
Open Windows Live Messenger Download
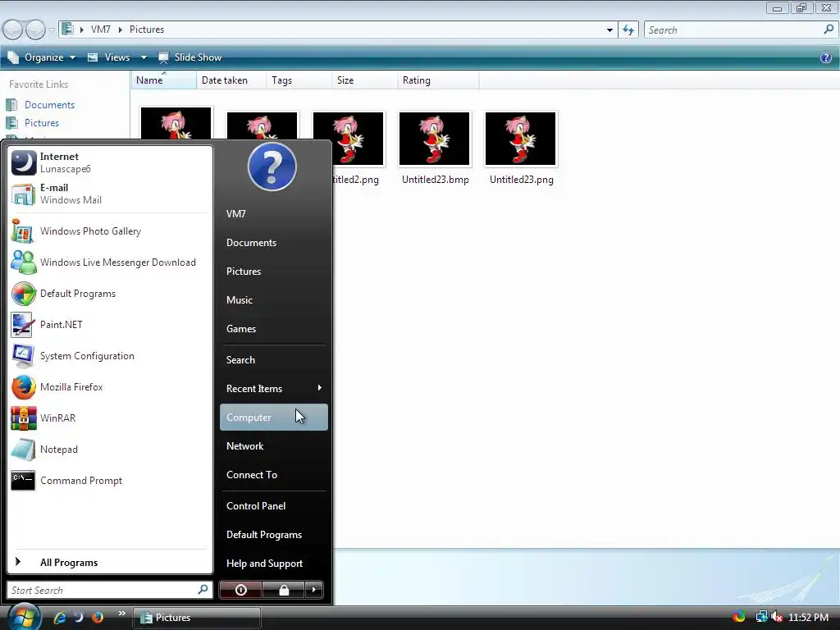pos(109,262)
